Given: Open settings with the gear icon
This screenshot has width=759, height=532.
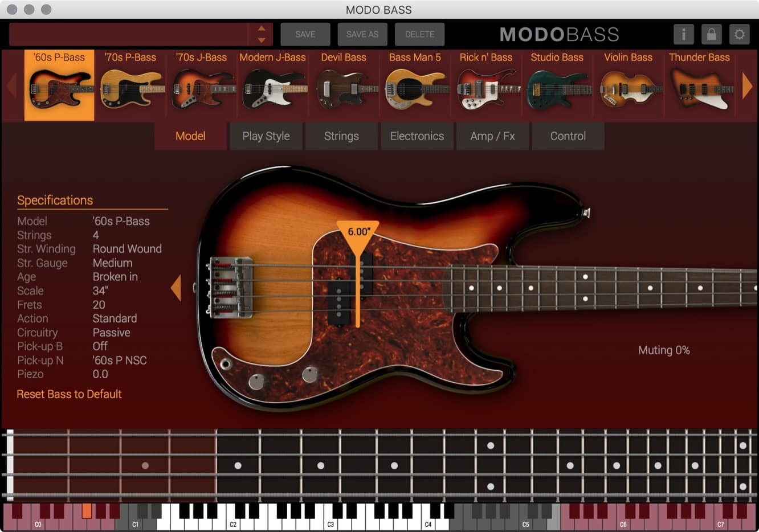Looking at the screenshot, I should click(x=739, y=34).
